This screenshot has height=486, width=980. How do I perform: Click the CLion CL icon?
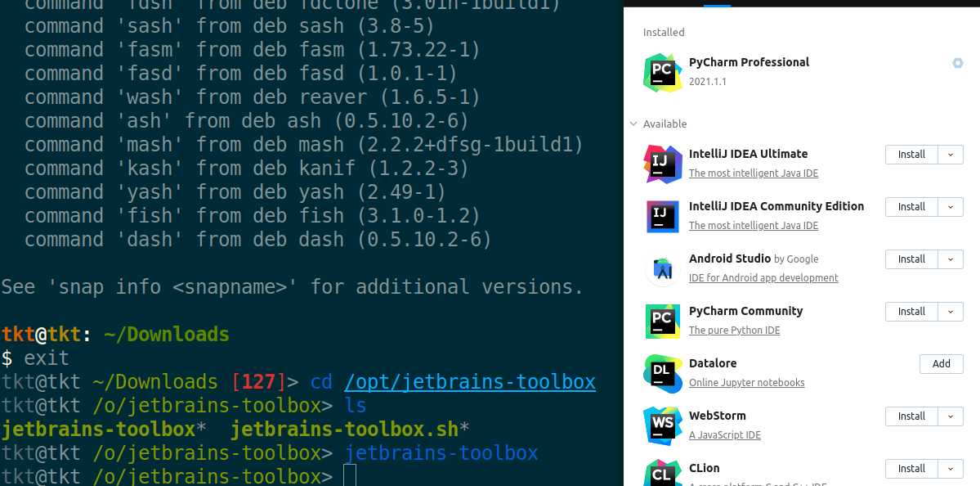pyautogui.click(x=663, y=474)
